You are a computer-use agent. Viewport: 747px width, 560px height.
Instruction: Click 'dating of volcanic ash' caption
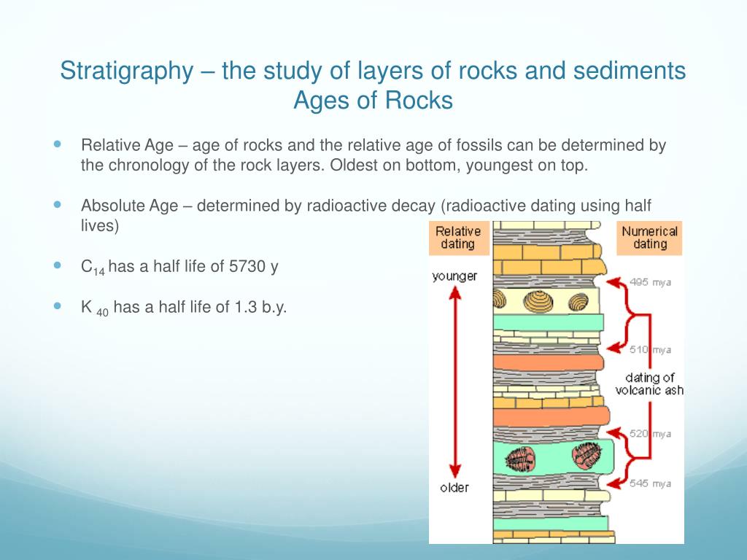(x=649, y=384)
